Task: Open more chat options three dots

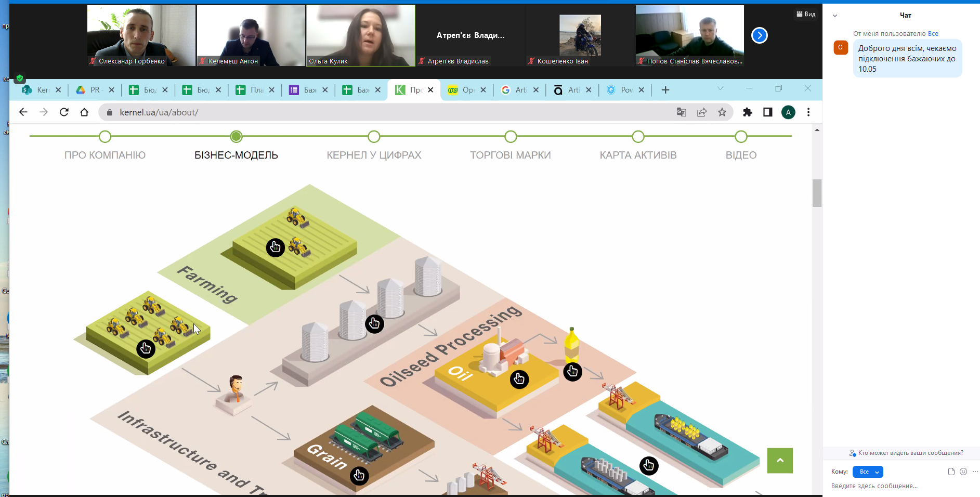Action: [x=975, y=472]
